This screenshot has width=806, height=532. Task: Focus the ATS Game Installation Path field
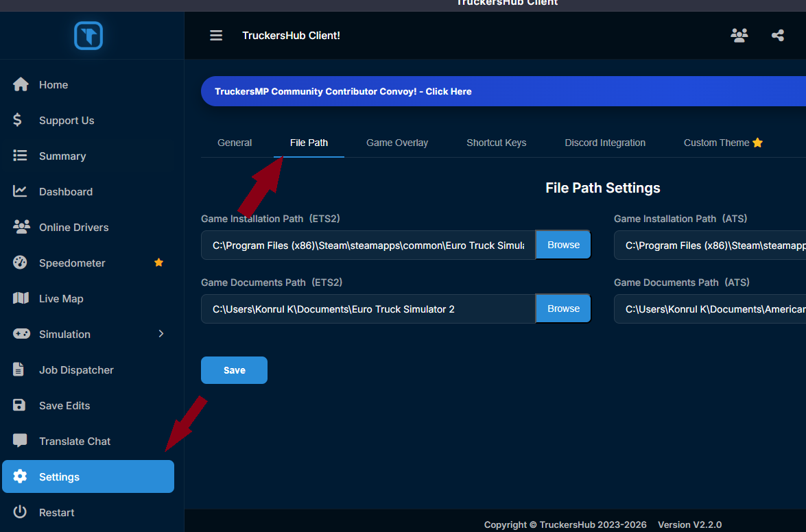tap(710, 245)
